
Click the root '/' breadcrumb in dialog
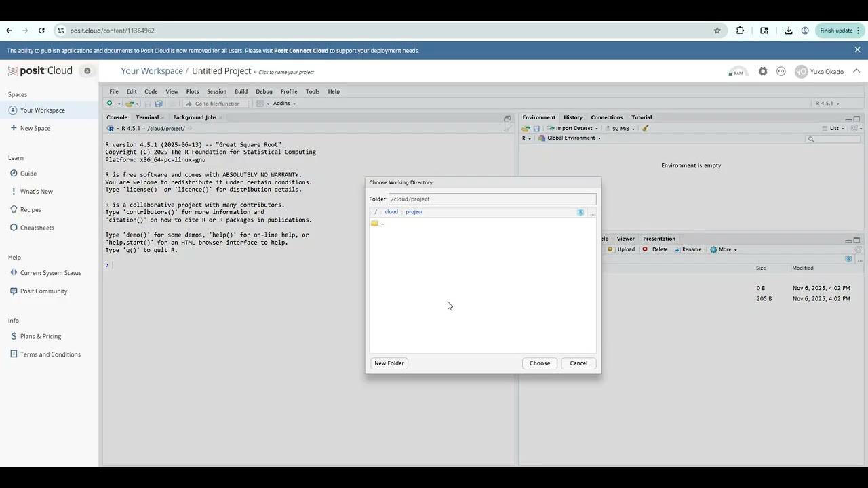click(x=376, y=212)
